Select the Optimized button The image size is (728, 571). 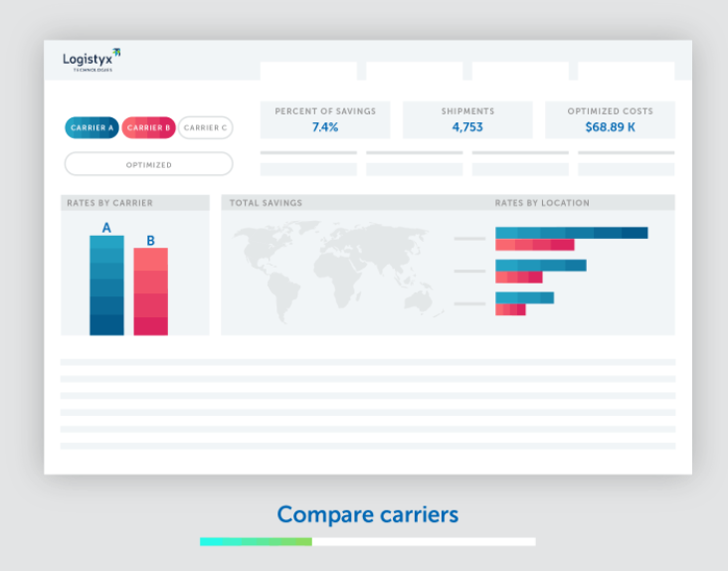pyautogui.click(x=148, y=164)
